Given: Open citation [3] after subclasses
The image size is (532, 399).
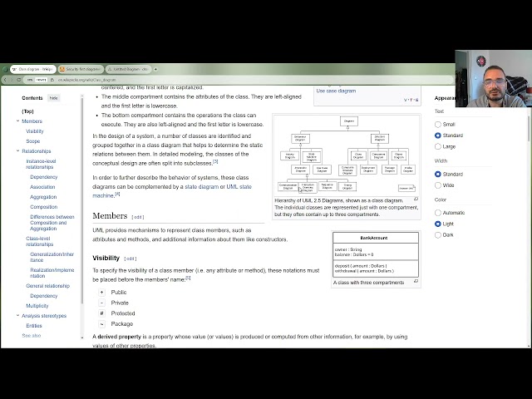Looking at the screenshot, I should point(215,162).
